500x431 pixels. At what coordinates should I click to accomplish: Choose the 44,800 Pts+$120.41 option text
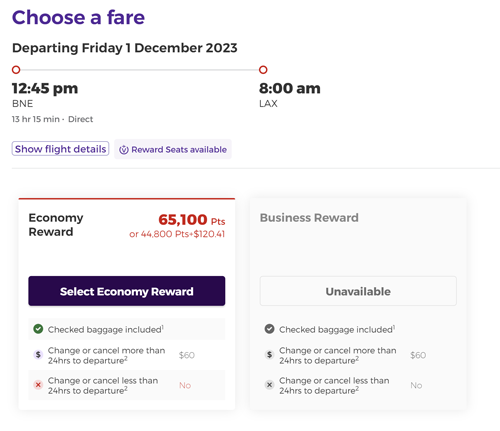click(177, 234)
